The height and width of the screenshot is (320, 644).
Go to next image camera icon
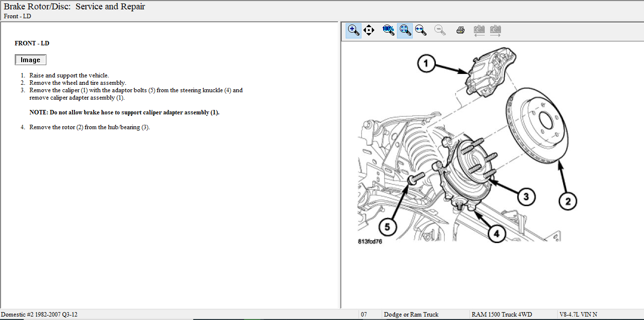coord(495,31)
